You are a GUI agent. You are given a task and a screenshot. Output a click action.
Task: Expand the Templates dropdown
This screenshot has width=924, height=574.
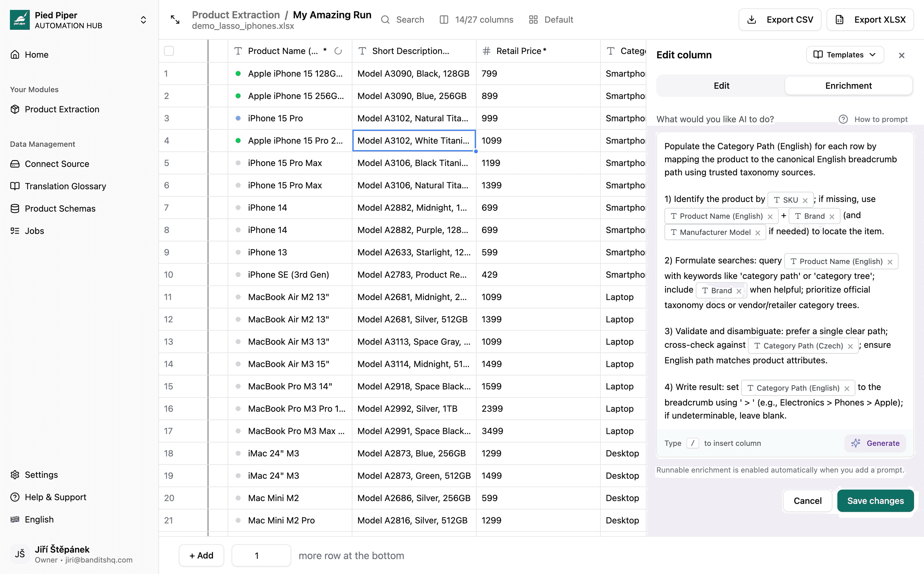click(845, 55)
